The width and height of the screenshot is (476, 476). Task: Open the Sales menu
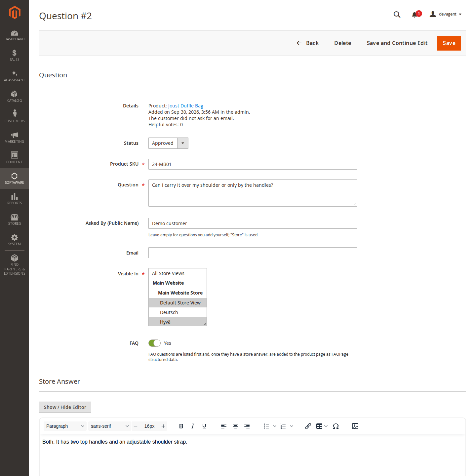(15, 56)
